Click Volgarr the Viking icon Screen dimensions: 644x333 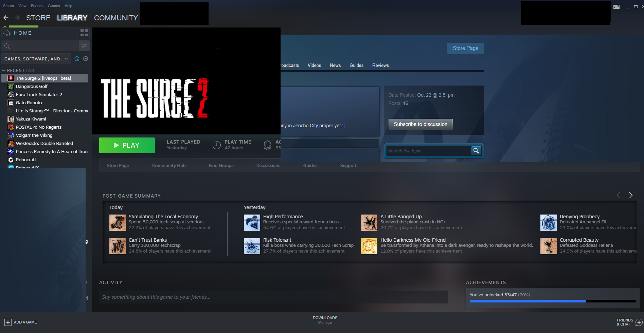point(11,135)
